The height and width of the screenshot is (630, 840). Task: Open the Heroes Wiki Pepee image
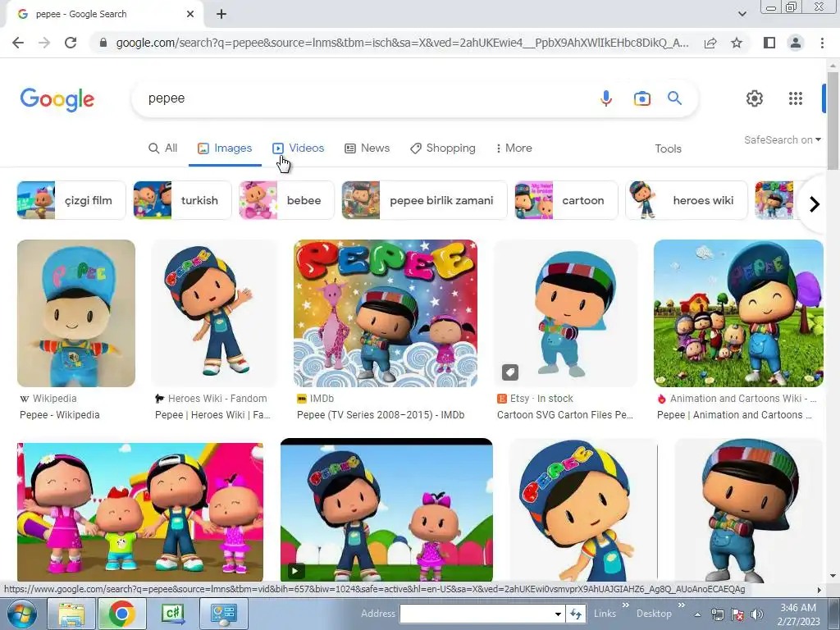[x=214, y=313]
